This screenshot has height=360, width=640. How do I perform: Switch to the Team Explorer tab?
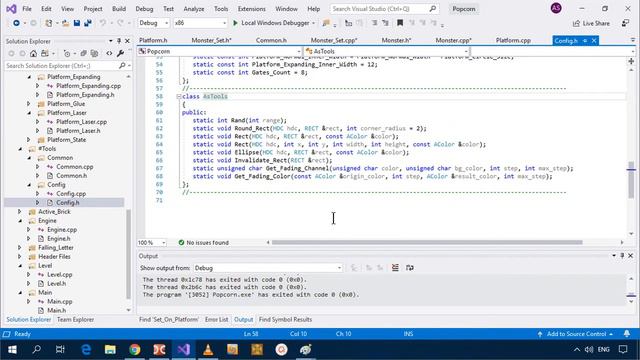tap(76, 320)
